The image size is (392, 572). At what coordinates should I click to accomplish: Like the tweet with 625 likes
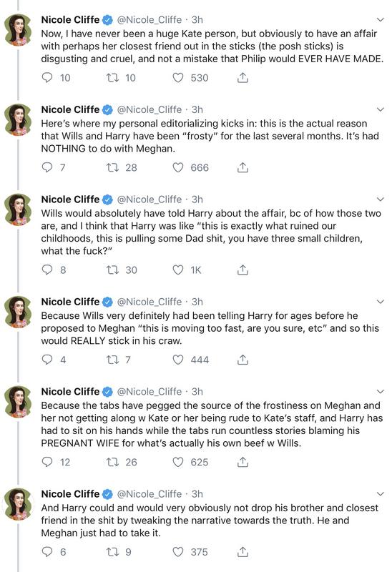(x=177, y=462)
